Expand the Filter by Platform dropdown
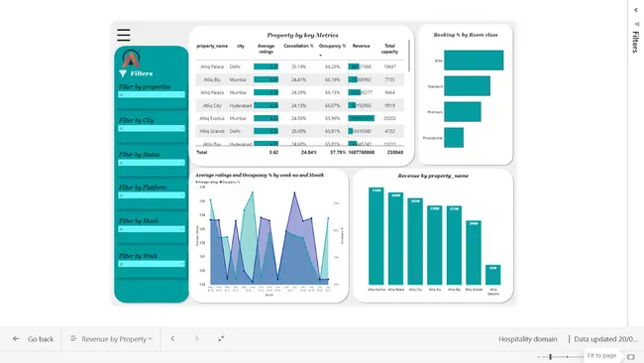644x363 pixels. pos(152,195)
